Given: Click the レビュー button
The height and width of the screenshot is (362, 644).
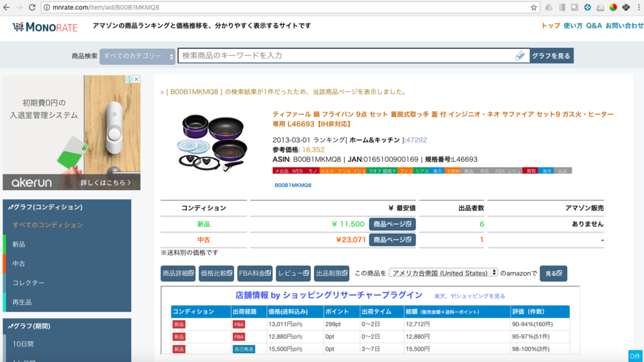Looking at the screenshot, I should (x=293, y=273).
